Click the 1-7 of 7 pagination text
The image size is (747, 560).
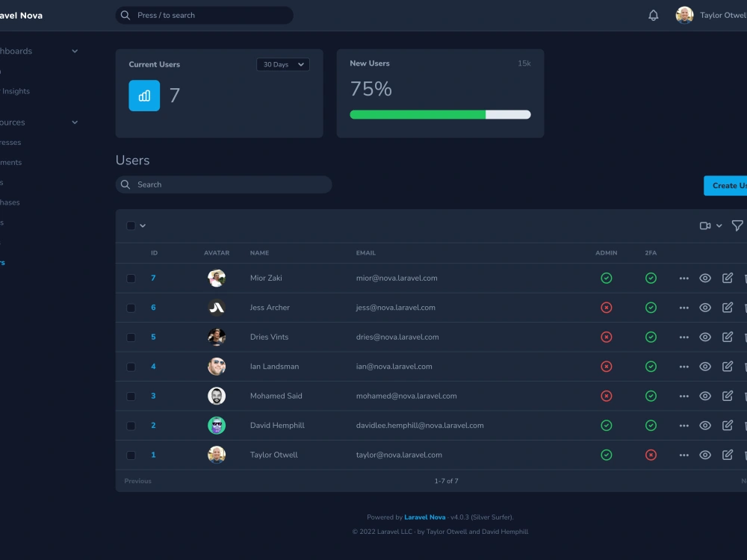coord(447,481)
